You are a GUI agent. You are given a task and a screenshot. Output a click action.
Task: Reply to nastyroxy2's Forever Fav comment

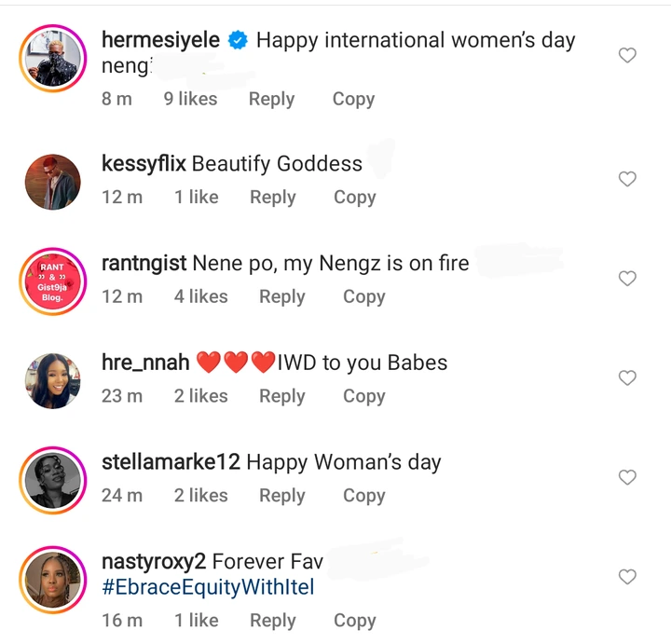point(272,620)
